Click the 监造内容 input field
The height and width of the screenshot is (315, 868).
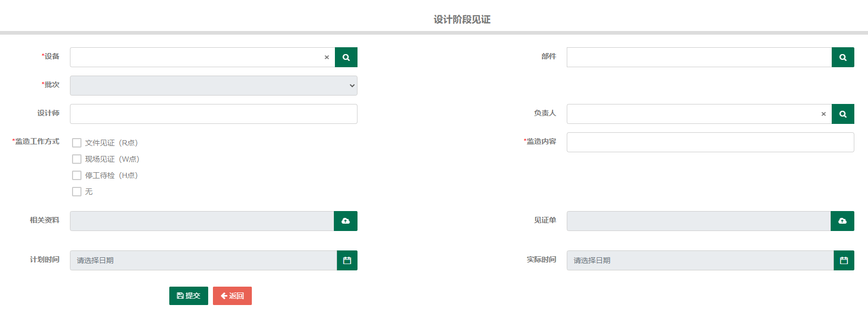pos(710,142)
